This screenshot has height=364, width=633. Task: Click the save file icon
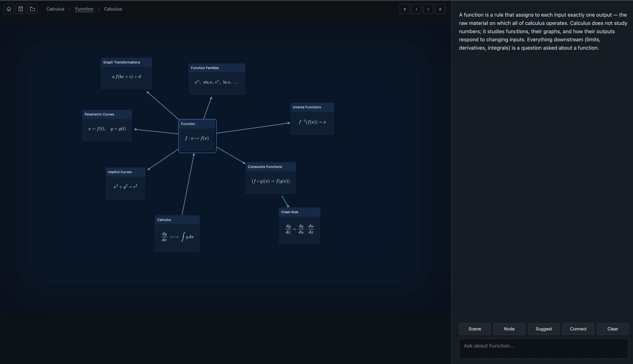coord(20,9)
